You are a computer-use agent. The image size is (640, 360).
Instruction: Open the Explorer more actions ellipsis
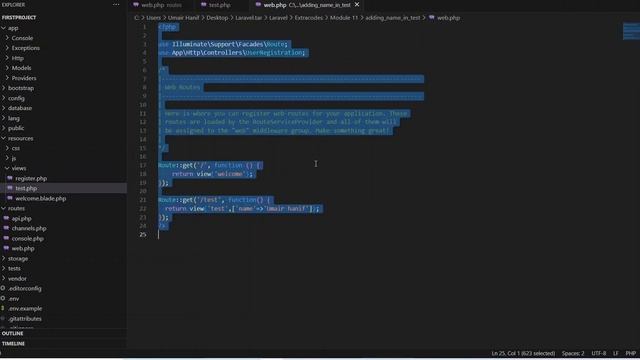pos(116,4)
